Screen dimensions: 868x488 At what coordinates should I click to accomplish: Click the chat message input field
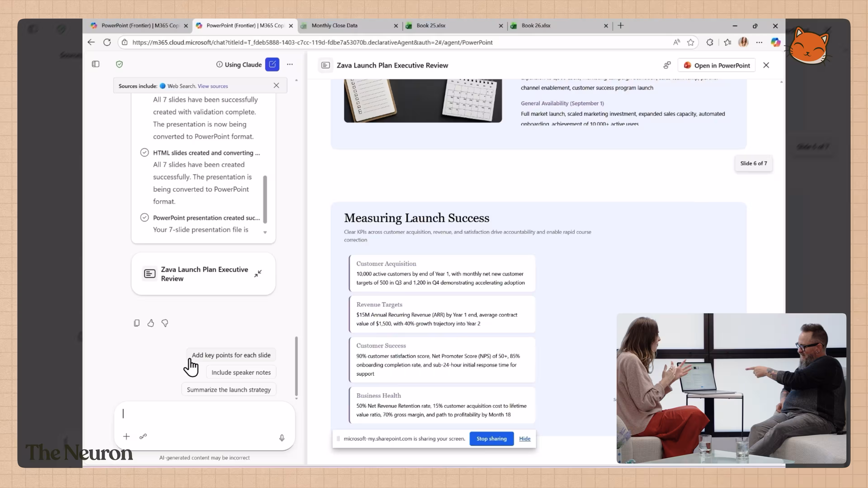click(x=205, y=414)
